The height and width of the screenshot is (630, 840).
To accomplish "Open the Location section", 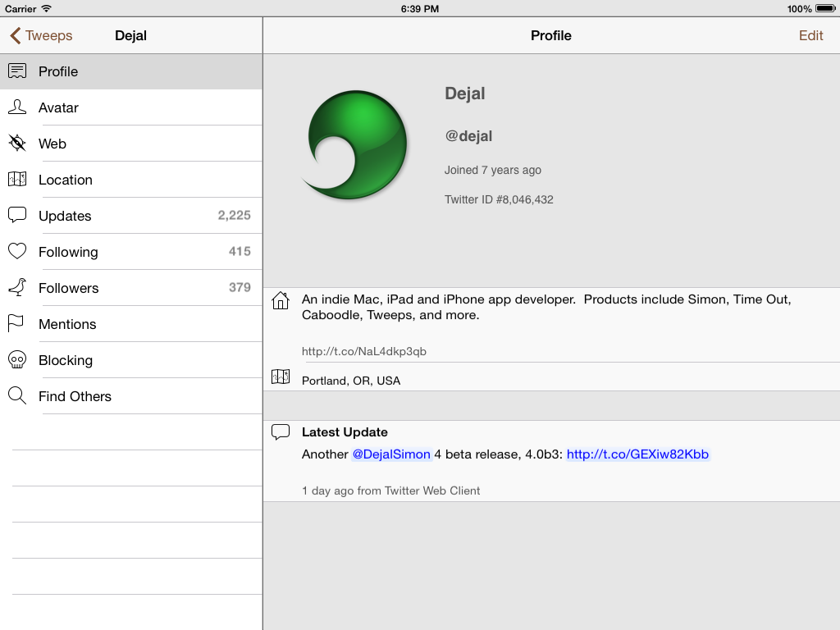I will [131, 180].
